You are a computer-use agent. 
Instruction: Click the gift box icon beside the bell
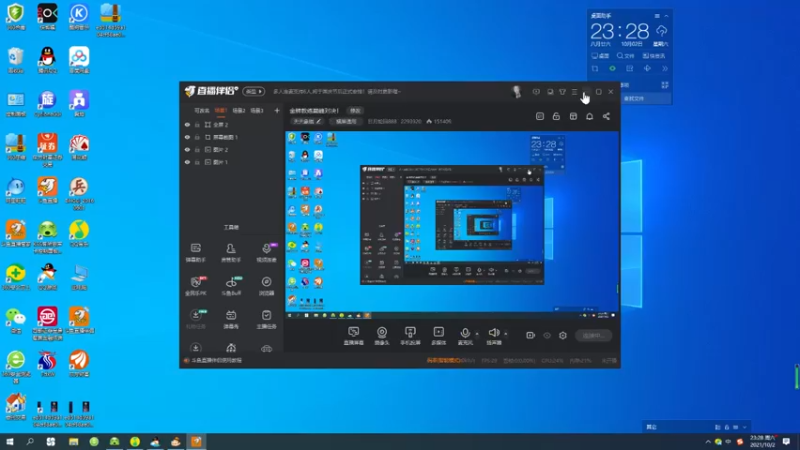click(573, 116)
